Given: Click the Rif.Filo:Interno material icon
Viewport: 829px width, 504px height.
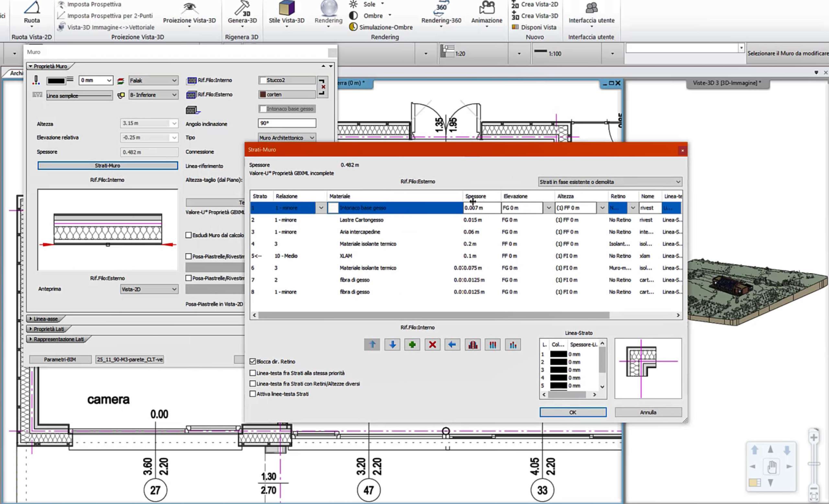Looking at the screenshot, I should coord(191,80).
